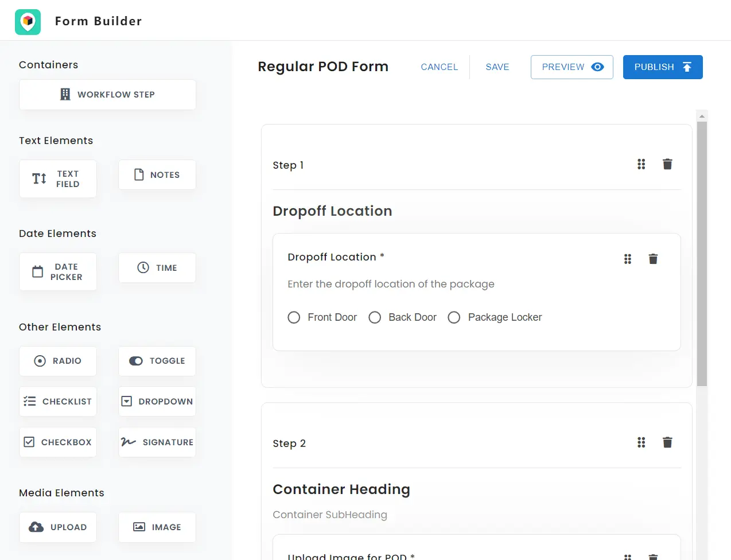Select the Back Door radio option
The width and height of the screenshot is (731, 560).
375,317
